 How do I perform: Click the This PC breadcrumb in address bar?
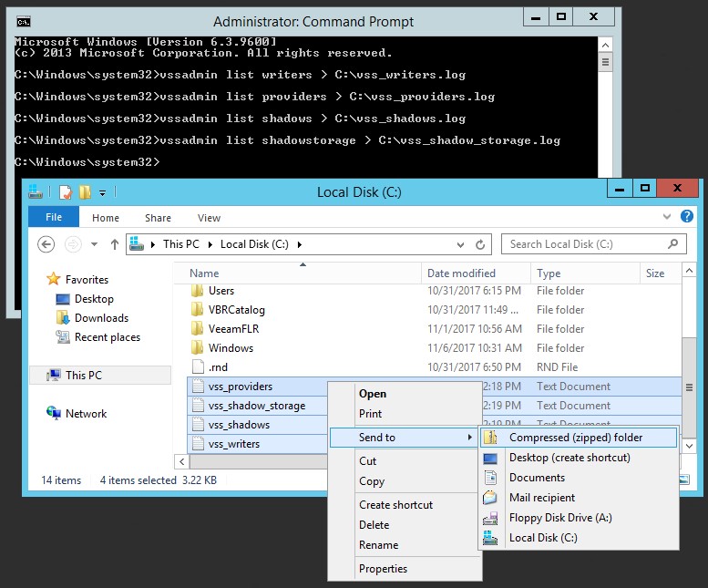[181, 244]
